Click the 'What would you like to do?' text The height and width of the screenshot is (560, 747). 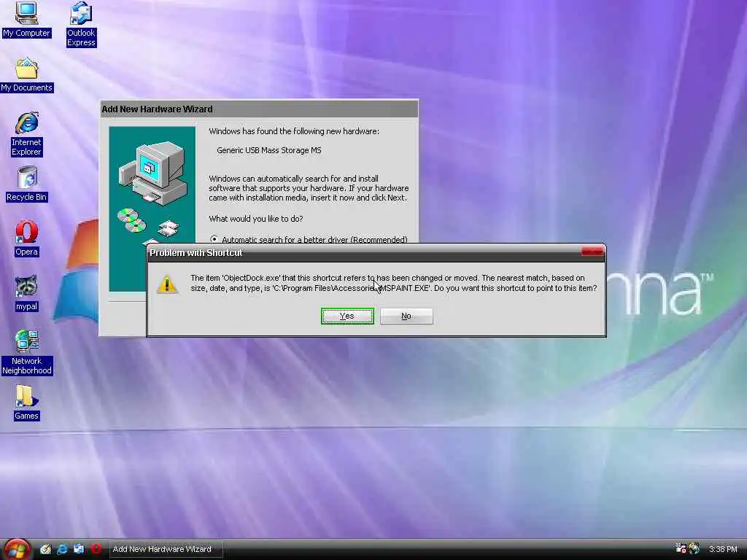(x=256, y=219)
